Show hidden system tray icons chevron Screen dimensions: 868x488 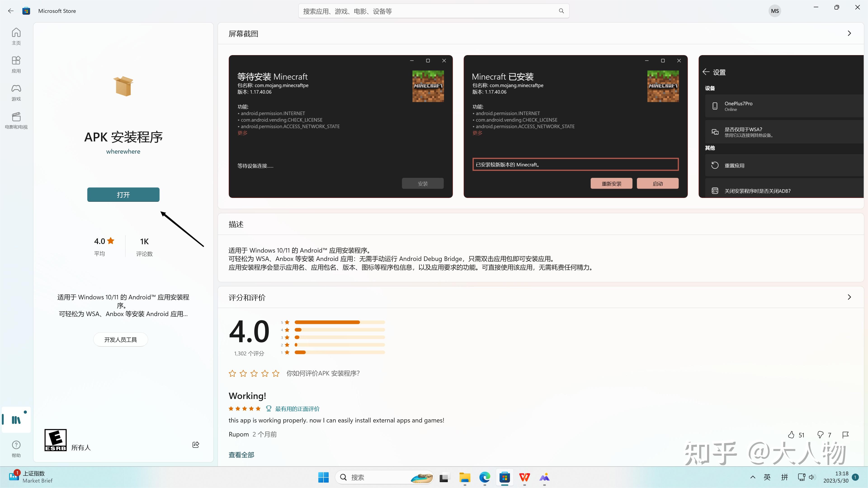pos(753,477)
